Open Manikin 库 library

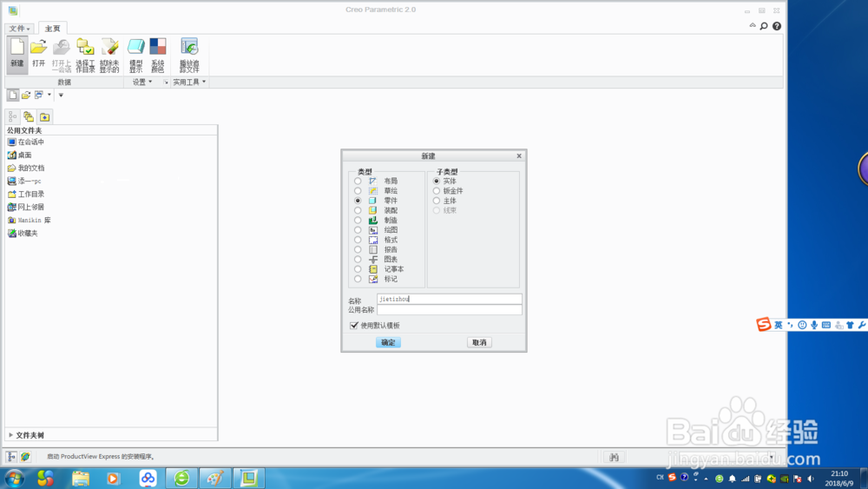(x=29, y=221)
